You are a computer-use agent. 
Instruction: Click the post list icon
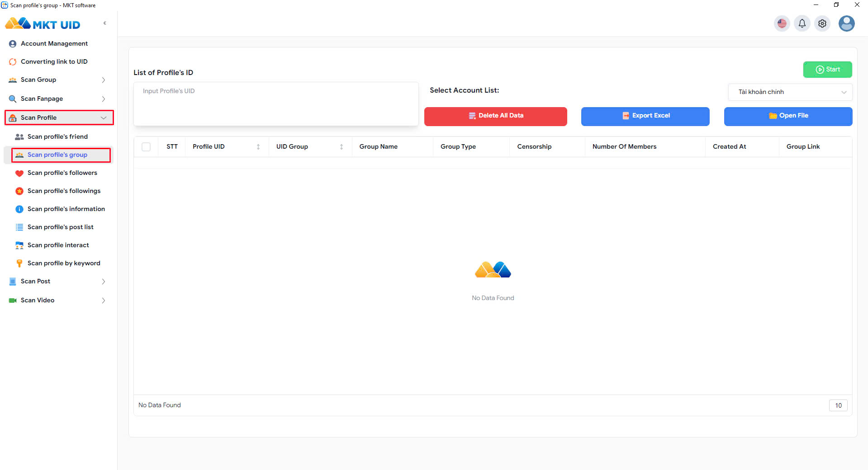tap(19, 227)
